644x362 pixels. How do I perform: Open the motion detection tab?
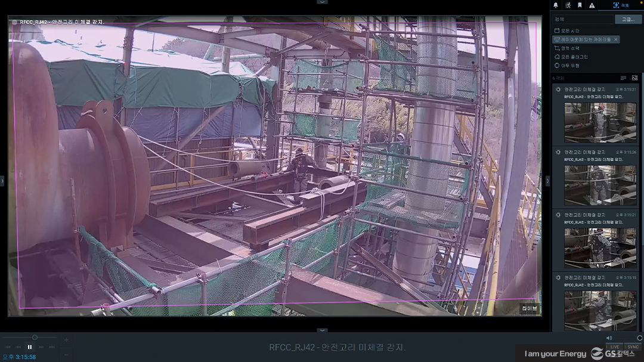[x=568, y=5]
